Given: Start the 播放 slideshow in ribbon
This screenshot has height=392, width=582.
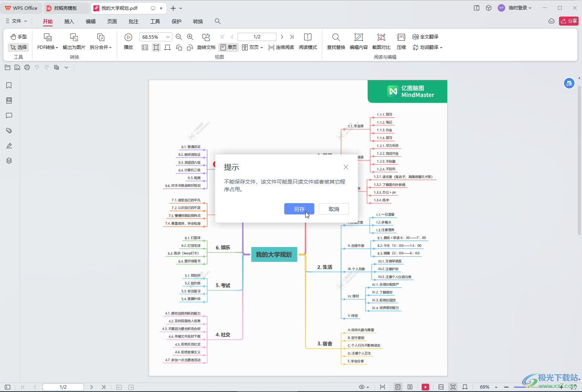Looking at the screenshot, I should 128,41.
